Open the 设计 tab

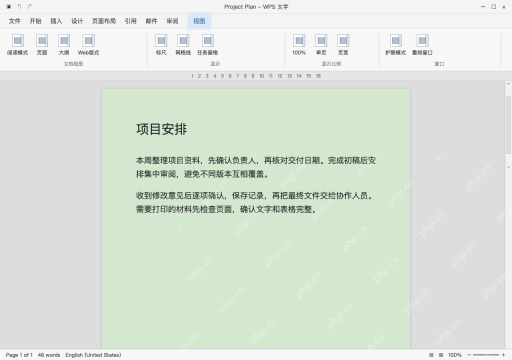pyautogui.click(x=77, y=21)
